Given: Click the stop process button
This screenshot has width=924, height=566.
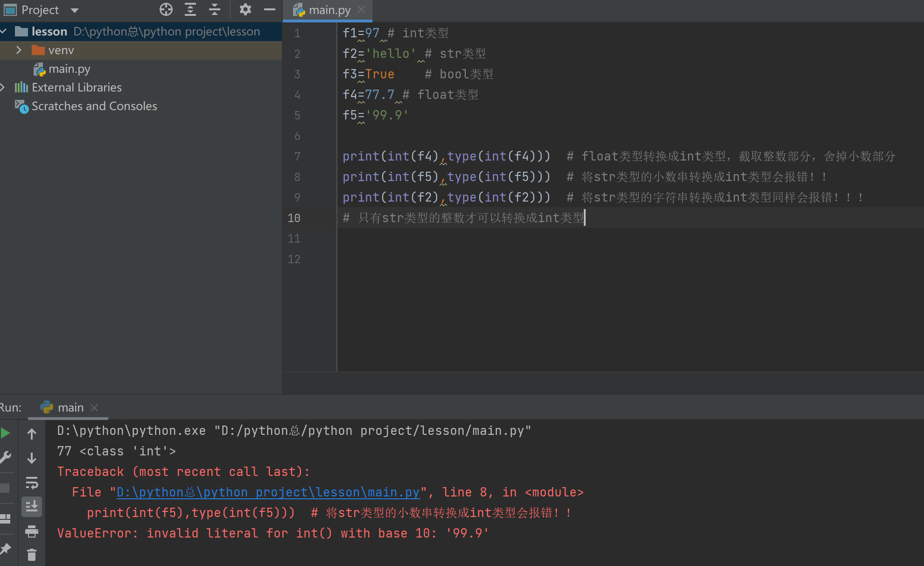Looking at the screenshot, I should coord(5,488).
